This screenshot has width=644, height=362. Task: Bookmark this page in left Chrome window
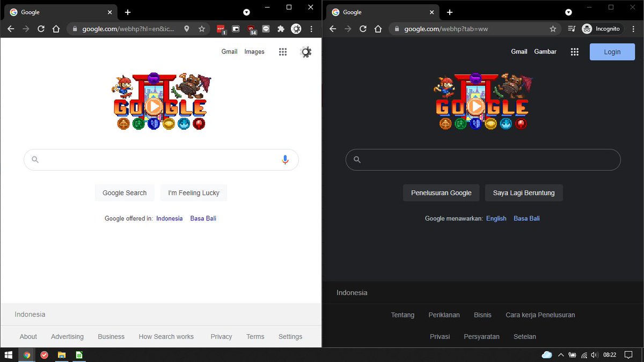[202, 29]
